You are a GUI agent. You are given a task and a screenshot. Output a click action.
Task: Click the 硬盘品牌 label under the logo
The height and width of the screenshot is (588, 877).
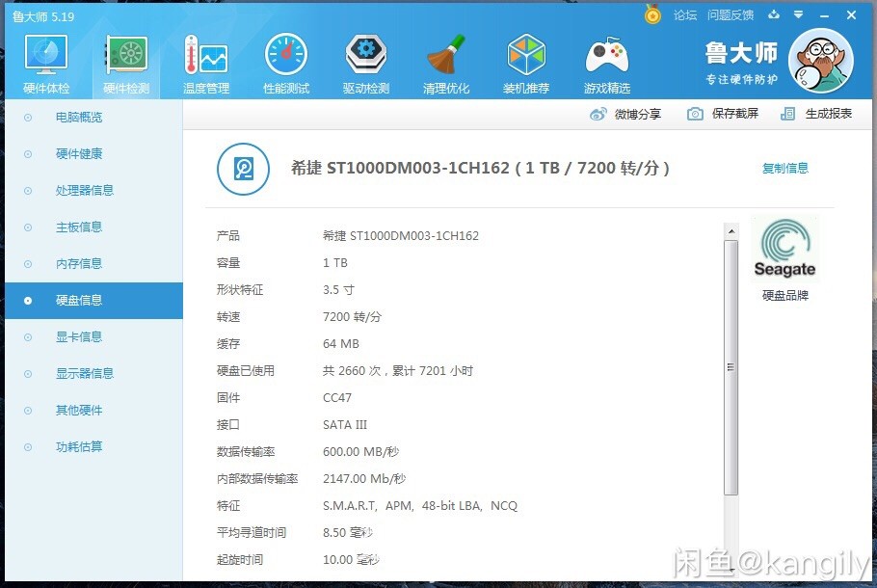click(785, 295)
